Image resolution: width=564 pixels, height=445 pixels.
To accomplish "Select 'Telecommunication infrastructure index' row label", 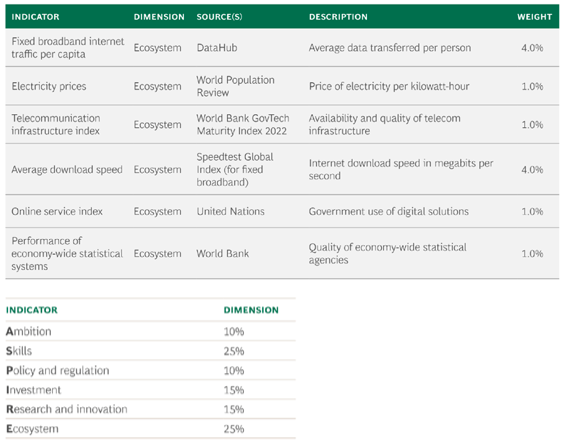I will click(x=56, y=124).
